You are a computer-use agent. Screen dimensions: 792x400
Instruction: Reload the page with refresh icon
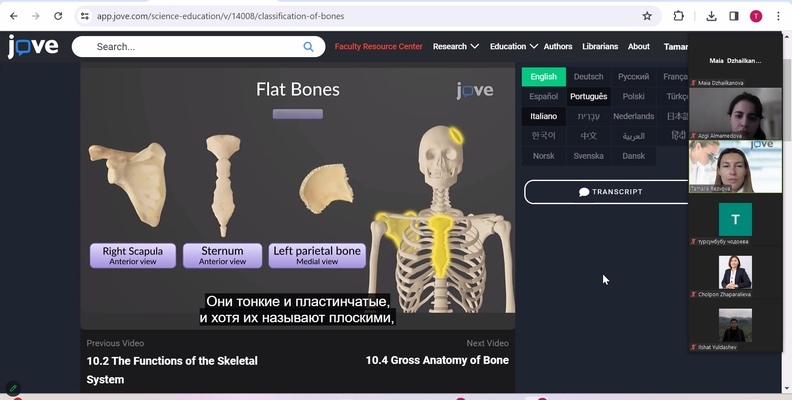click(58, 16)
